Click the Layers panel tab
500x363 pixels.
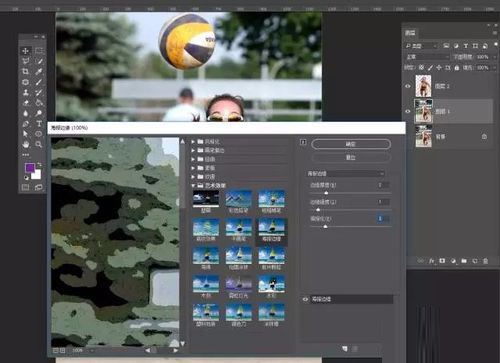[410, 33]
